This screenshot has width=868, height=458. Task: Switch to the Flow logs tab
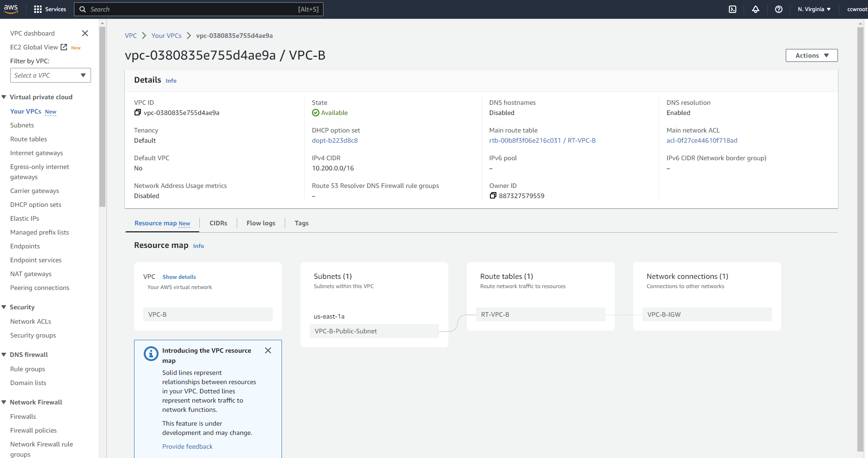tap(261, 223)
